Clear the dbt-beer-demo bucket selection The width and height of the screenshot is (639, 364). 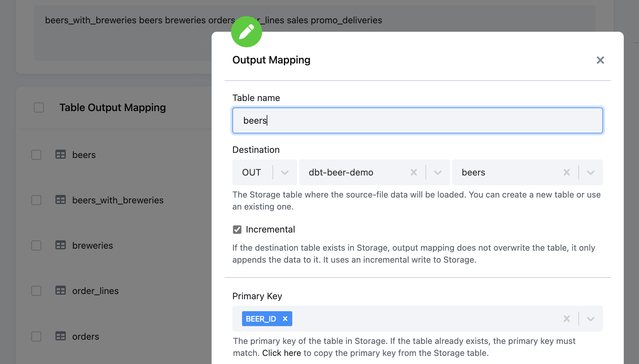coord(414,172)
